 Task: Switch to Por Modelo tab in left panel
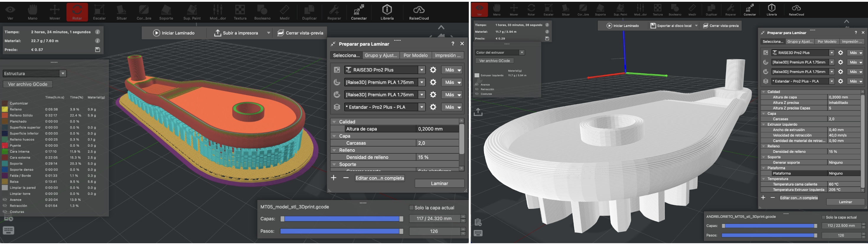tap(415, 55)
